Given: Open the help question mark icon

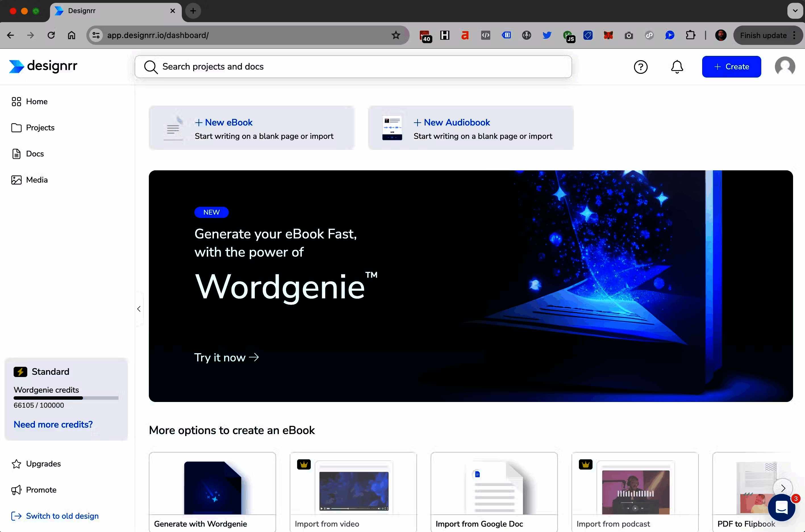Looking at the screenshot, I should coord(641,67).
